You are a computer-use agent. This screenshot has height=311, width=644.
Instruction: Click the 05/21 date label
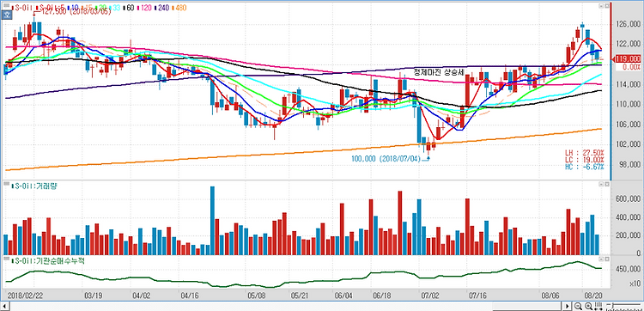pos(300,296)
